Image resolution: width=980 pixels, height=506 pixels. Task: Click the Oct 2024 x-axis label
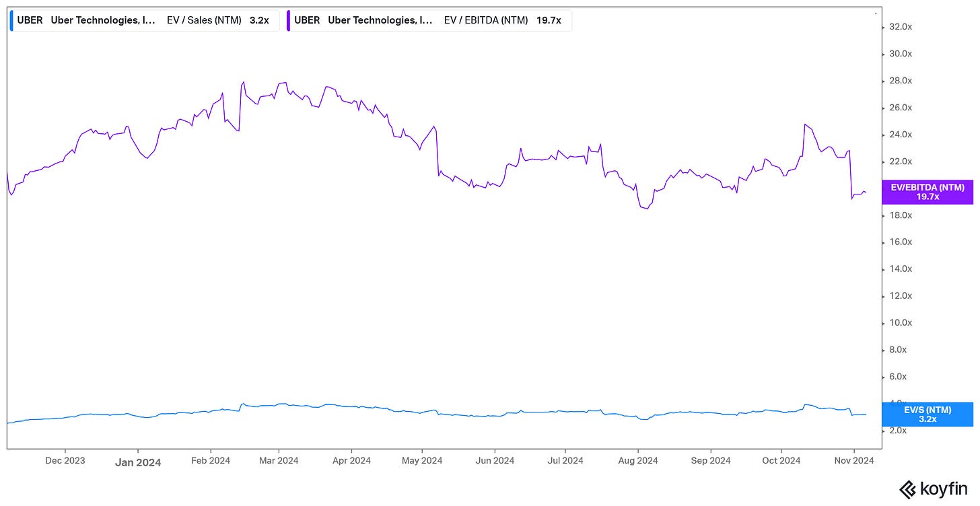[x=781, y=461]
